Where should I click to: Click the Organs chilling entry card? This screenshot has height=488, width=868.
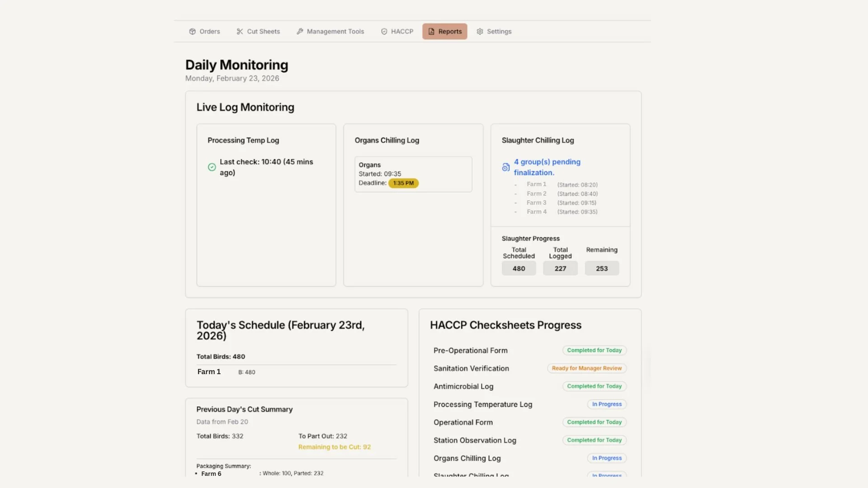(413, 174)
